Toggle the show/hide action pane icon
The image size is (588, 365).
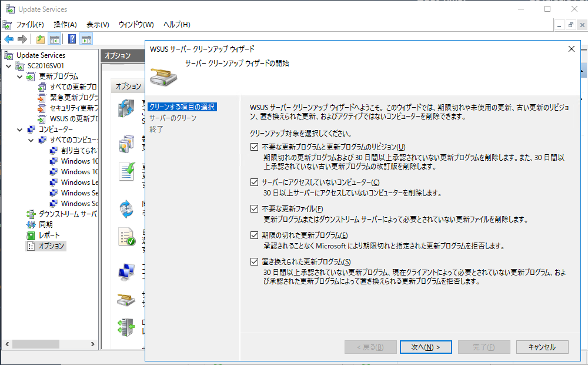pyautogui.click(x=86, y=39)
